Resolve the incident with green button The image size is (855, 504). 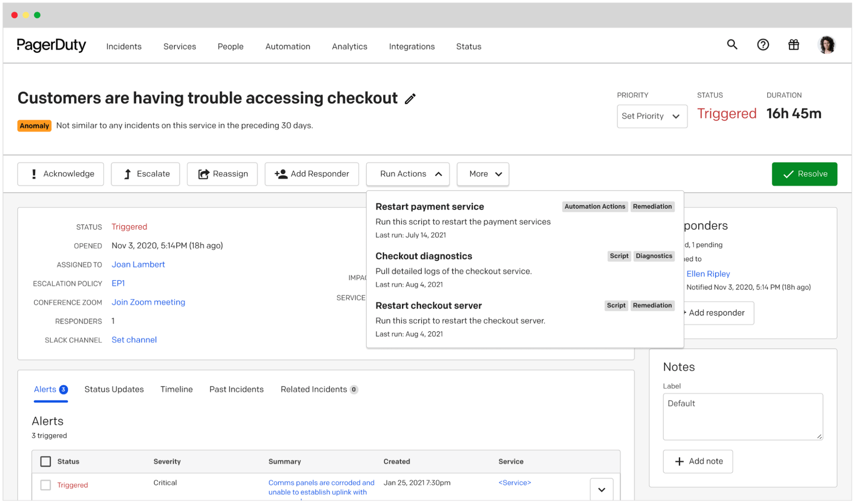pos(804,174)
